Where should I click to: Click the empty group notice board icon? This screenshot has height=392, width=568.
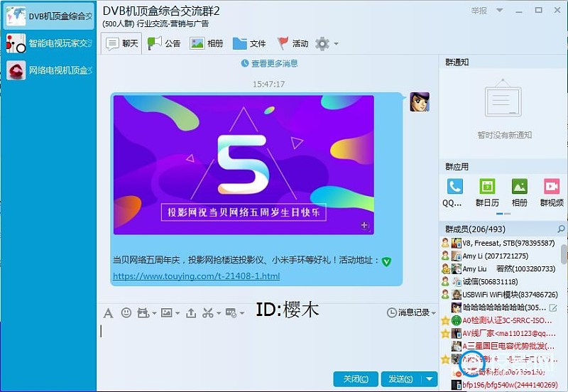(503, 98)
